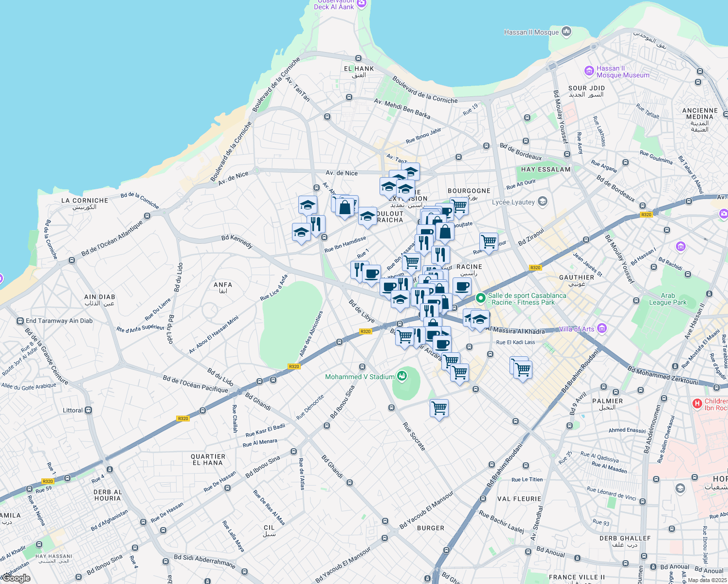Click the PALMIER neighborhood label

pyautogui.click(x=607, y=404)
